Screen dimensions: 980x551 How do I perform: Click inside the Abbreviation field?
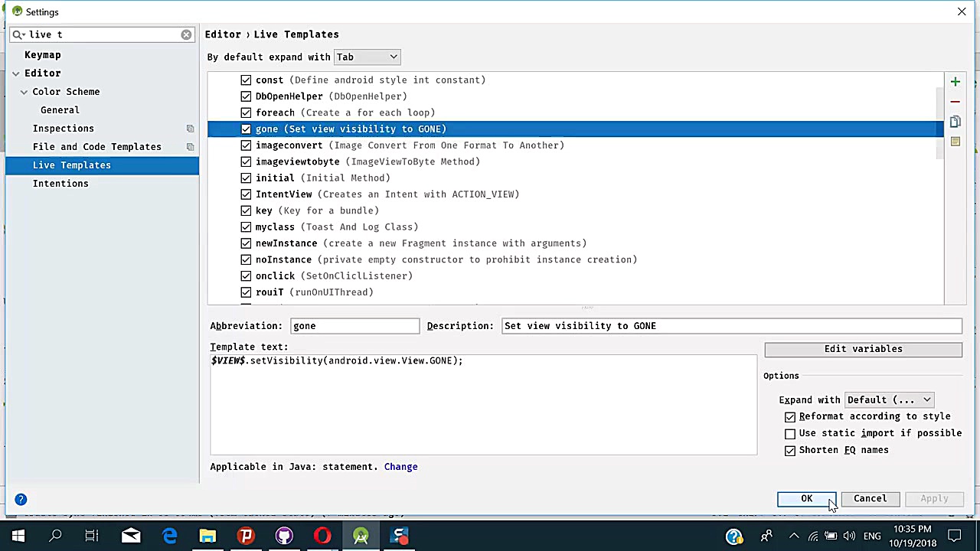(x=354, y=325)
